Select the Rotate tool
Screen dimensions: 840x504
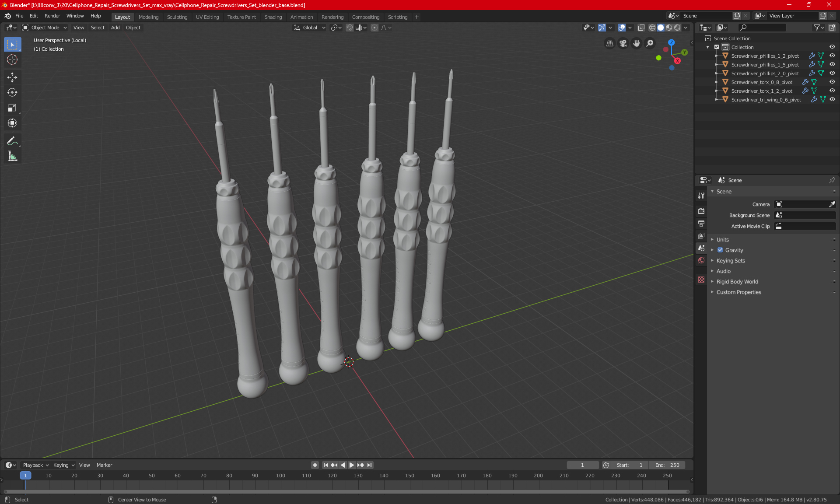click(x=12, y=92)
